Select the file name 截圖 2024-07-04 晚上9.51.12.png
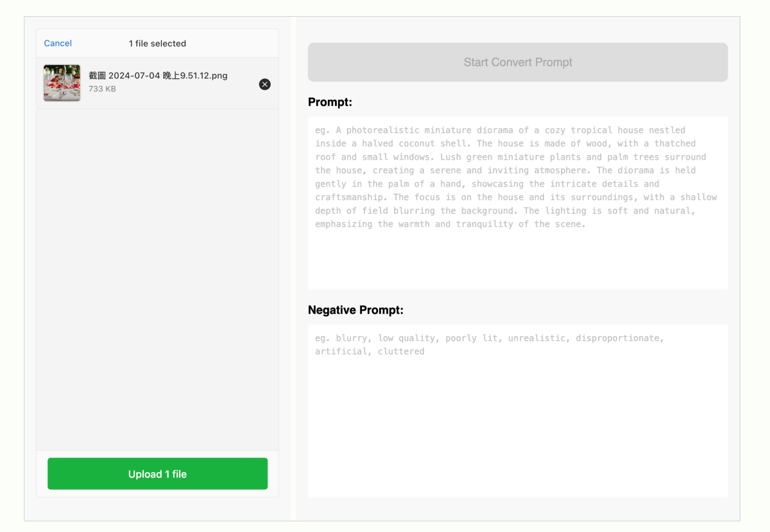This screenshot has width=770, height=532. 158,76
